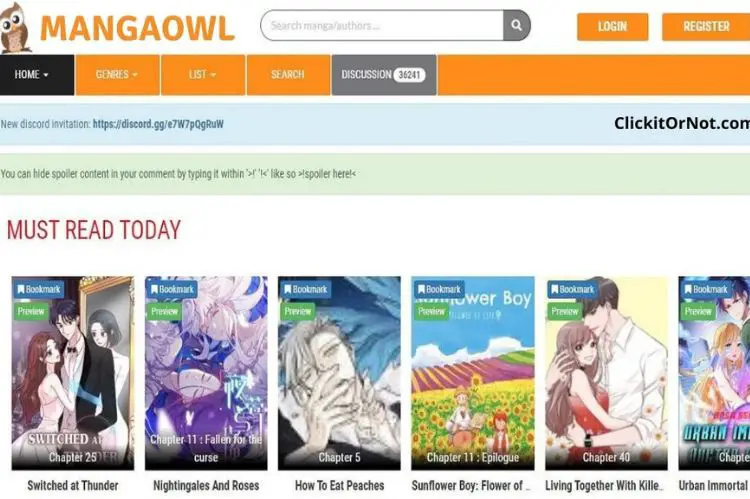Bookmark Urban Immortal cover
Viewport: 750px width, 499px height.
[x=706, y=289]
